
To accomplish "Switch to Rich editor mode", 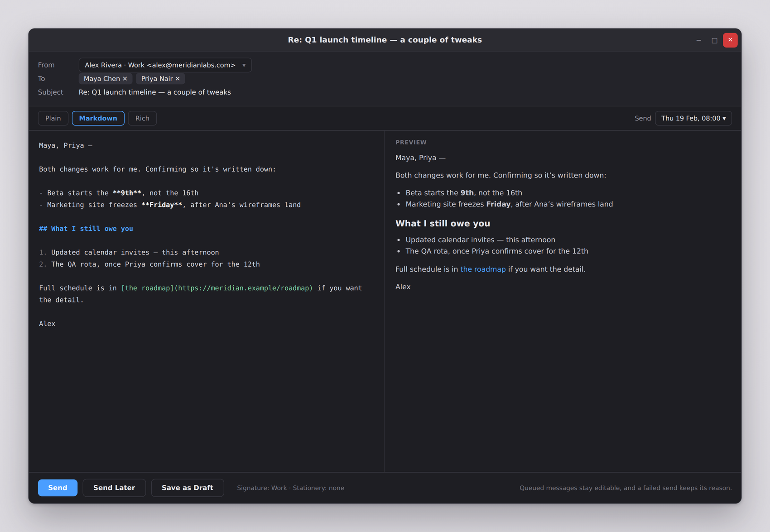I will pos(142,118).
